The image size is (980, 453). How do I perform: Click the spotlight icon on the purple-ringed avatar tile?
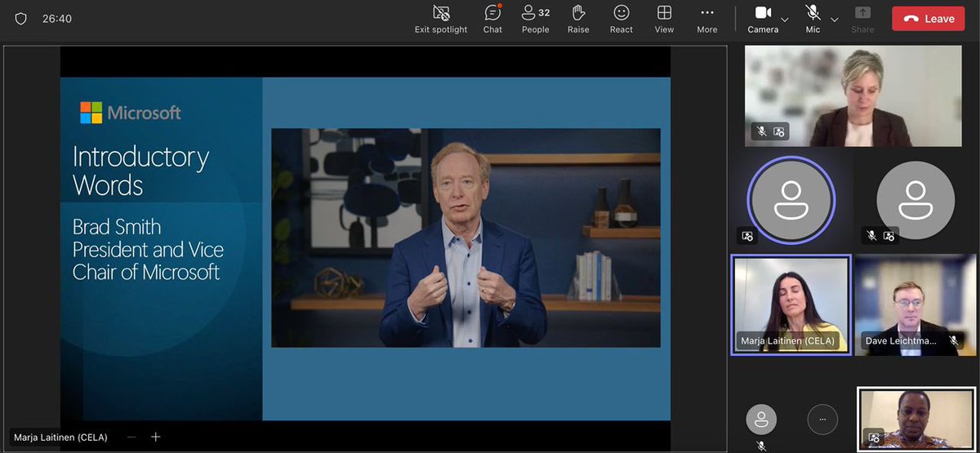pyautogui.click(x=747, y=236)
